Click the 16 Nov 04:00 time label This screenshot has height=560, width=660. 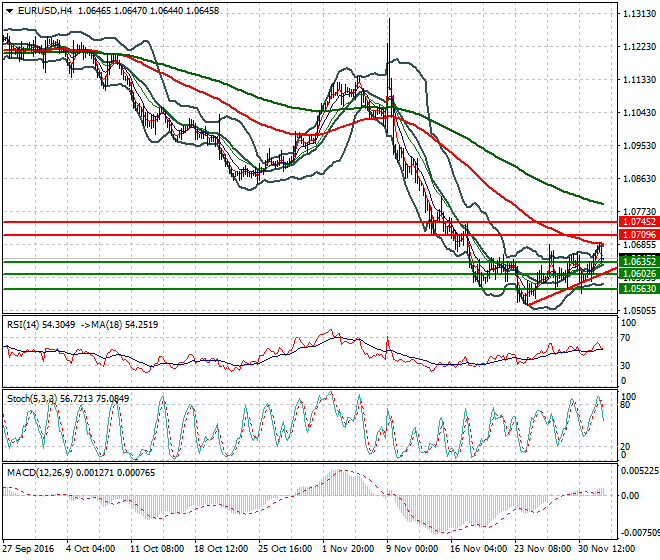(479, 549)
